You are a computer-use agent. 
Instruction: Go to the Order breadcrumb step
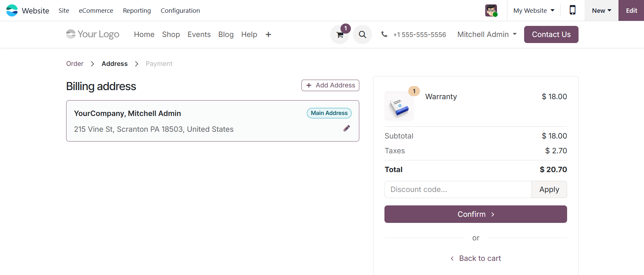(x=75, y=64)
